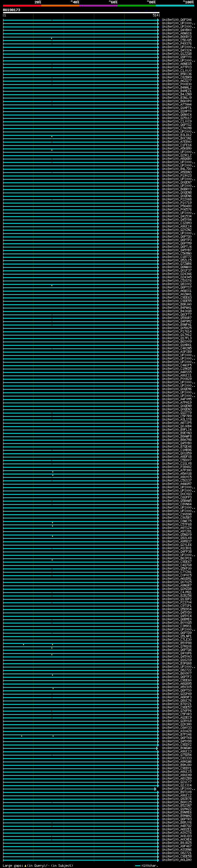Select hit UniRef100_Q7ZWR6
197x868 pixels.
[177, 264]
